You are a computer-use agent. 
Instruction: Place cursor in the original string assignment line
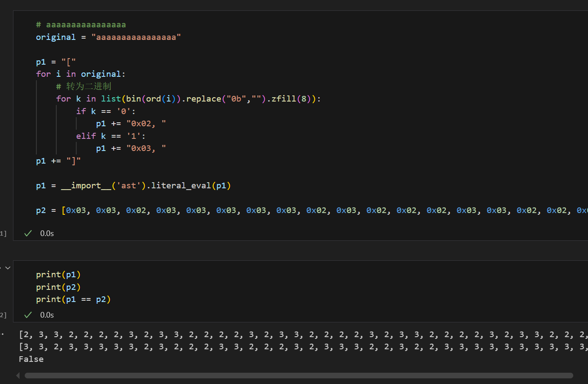(108, 37)
